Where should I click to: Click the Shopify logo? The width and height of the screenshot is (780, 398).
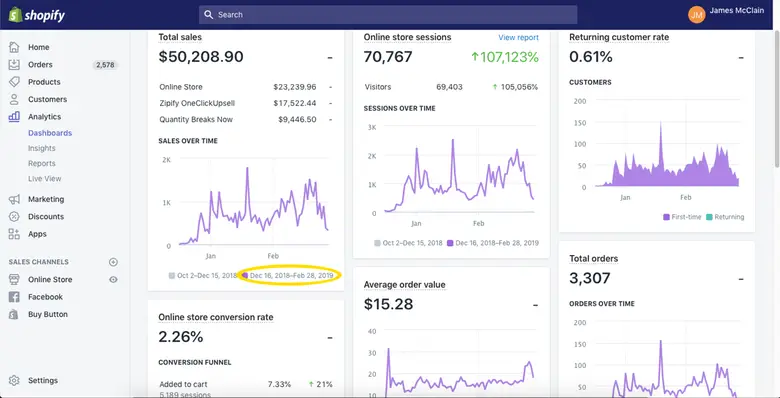click(37, 15)
